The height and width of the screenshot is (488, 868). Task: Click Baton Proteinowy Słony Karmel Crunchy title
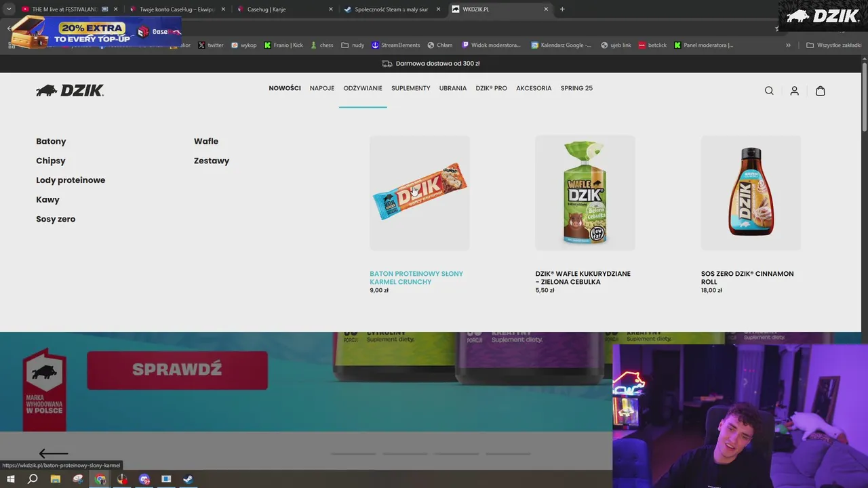point(416,278)
